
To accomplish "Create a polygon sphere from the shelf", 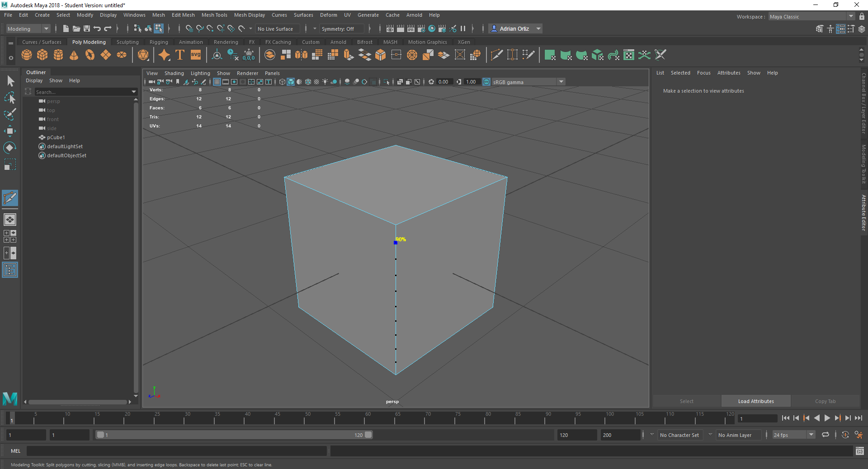I will 27,55.
